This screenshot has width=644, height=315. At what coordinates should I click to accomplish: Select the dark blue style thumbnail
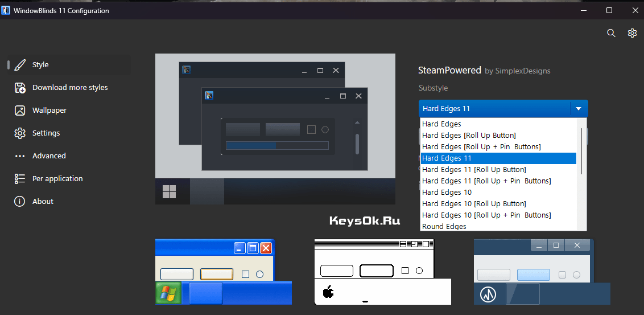(542, 272)
